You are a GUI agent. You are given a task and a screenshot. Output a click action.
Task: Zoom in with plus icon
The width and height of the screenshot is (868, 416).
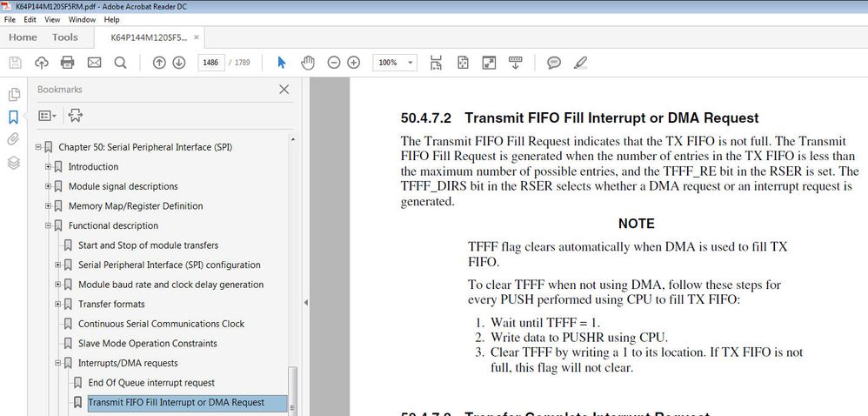coord(354,63)
